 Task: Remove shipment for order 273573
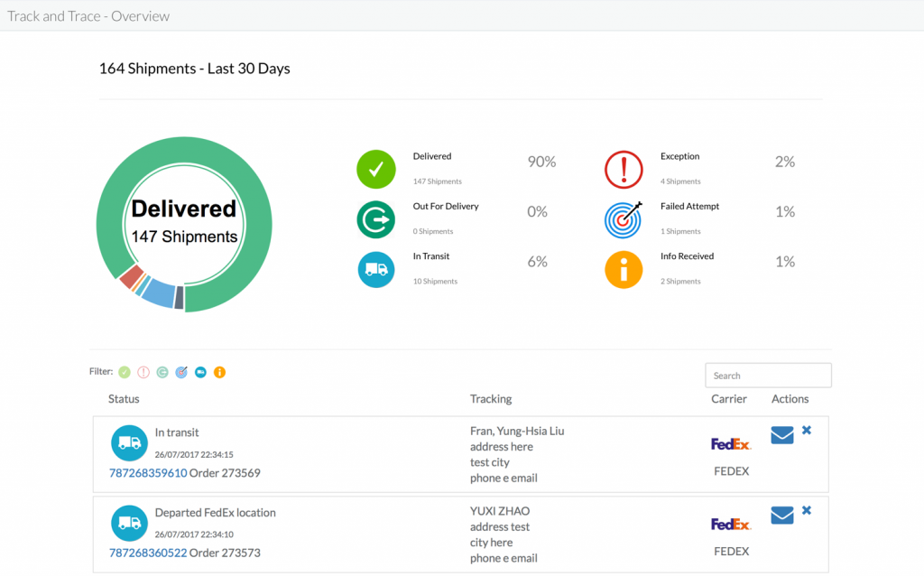(x=807, y=510)
